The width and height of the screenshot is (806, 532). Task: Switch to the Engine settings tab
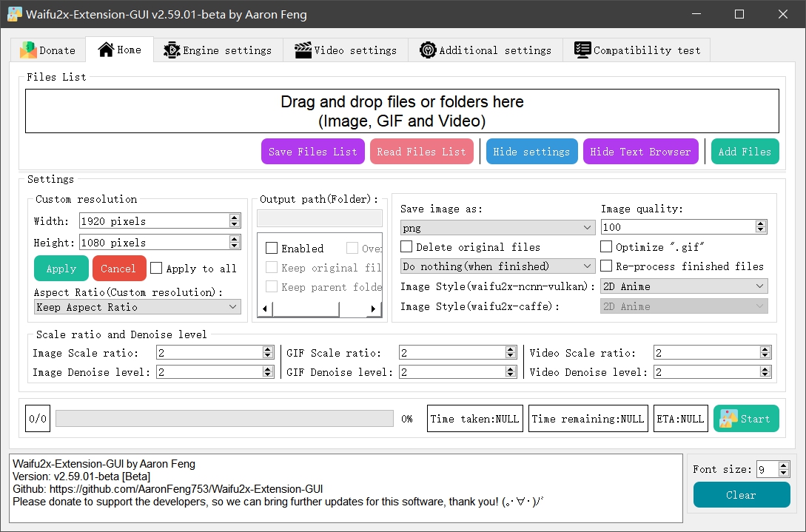point(218,50)
